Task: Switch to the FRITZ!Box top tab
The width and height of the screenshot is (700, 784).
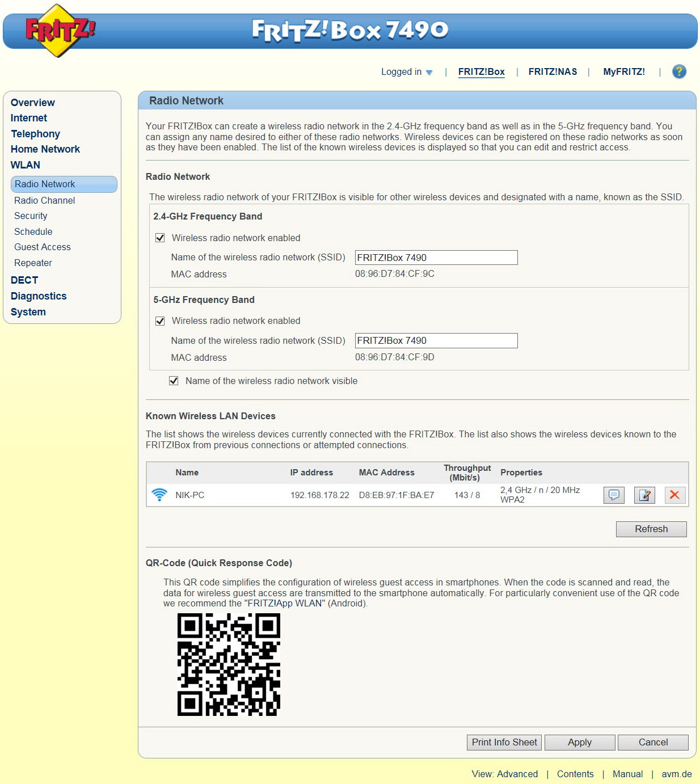Action: (x=482, y=72)
